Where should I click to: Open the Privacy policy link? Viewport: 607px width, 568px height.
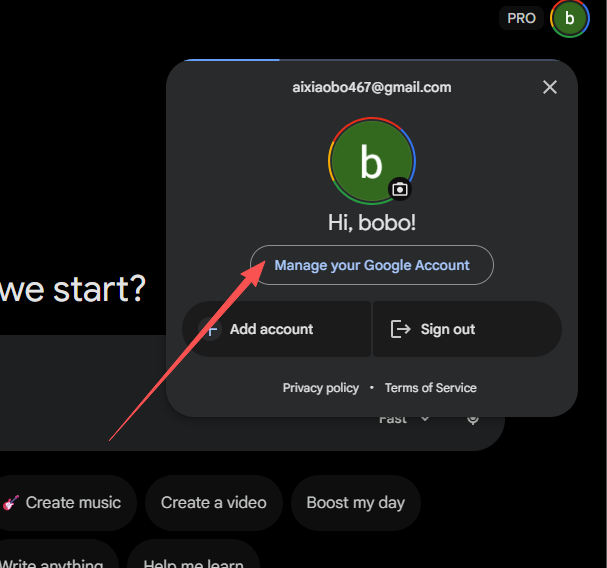[320, 388]
